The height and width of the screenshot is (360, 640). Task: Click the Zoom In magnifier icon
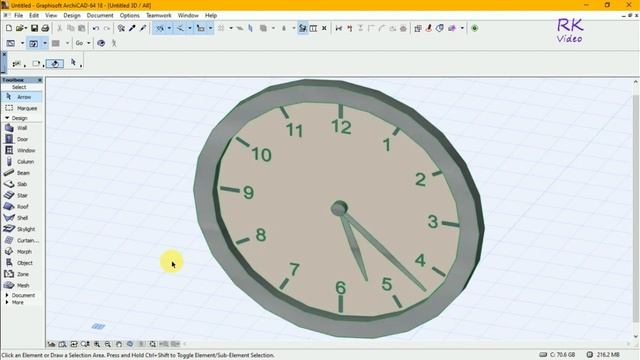click(97, 344)
